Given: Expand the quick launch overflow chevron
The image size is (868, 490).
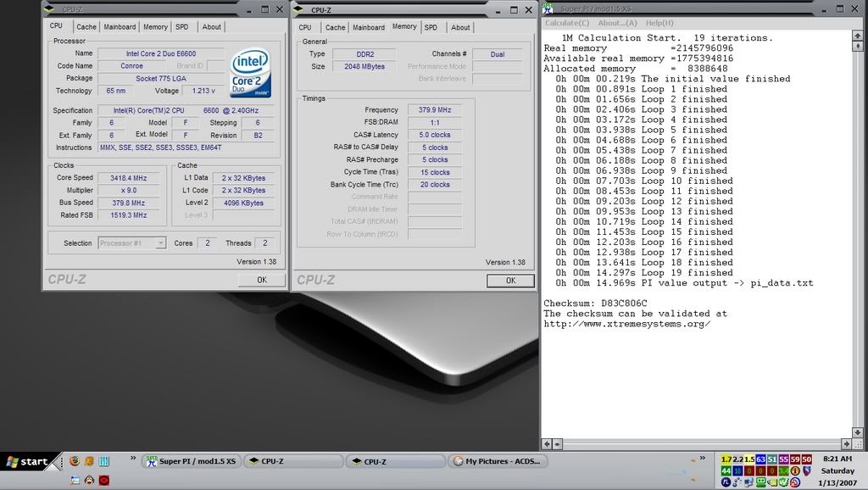Looking at the screenshot, I should (133, 458).
